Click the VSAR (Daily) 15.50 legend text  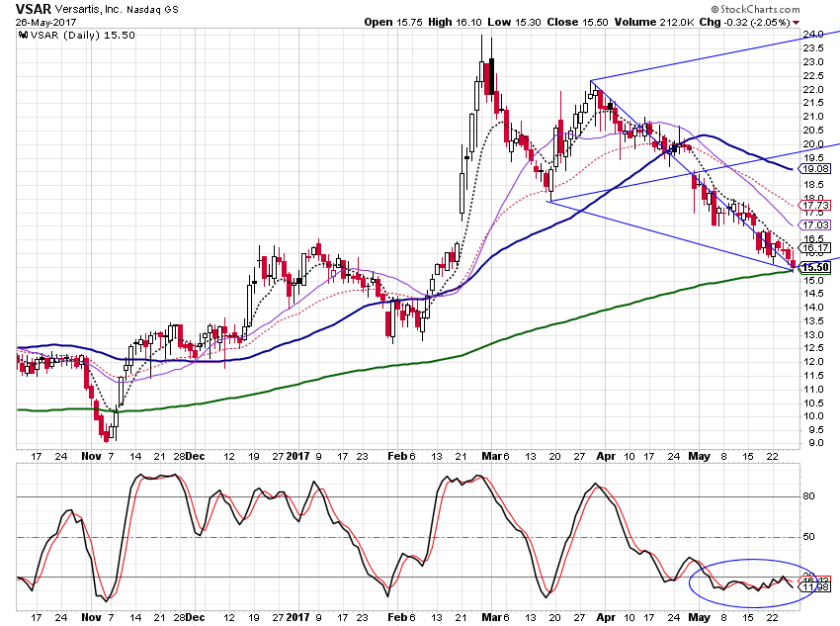point(83,36)
